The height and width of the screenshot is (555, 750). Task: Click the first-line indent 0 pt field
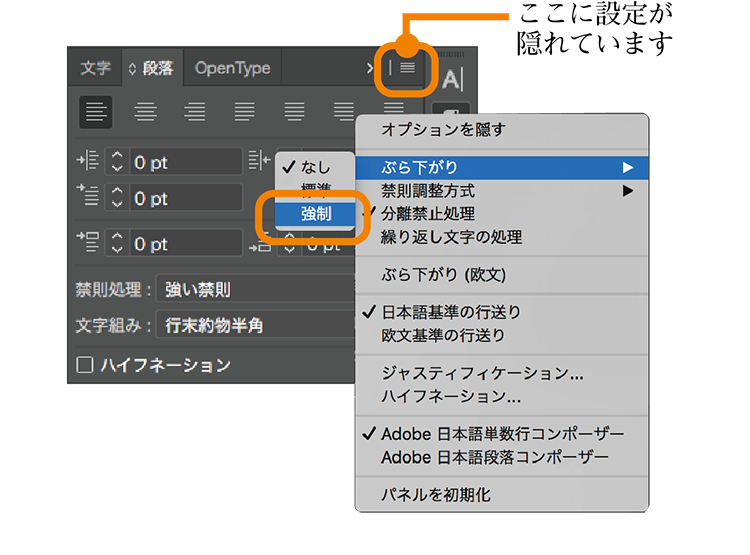click(x=186, y=197)
